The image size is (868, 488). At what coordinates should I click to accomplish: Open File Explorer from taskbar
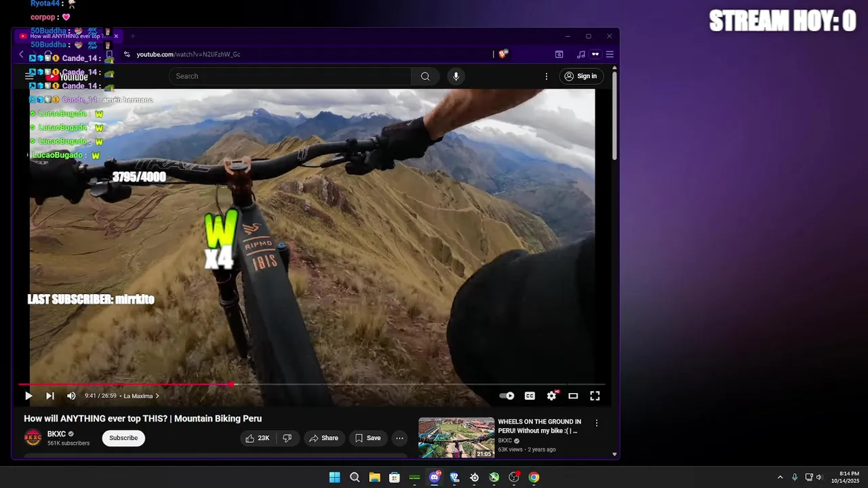(374, 477)
